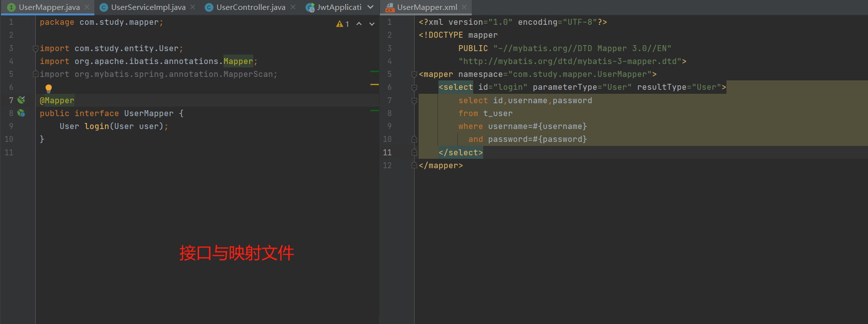
Task: Click the t_user table name
Action: coord(498,113)
